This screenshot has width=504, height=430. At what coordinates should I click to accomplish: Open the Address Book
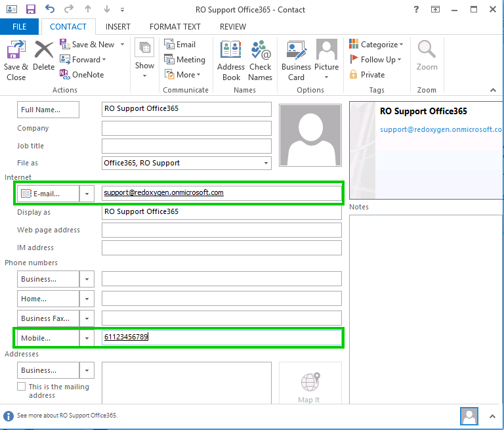coord(231,60)
